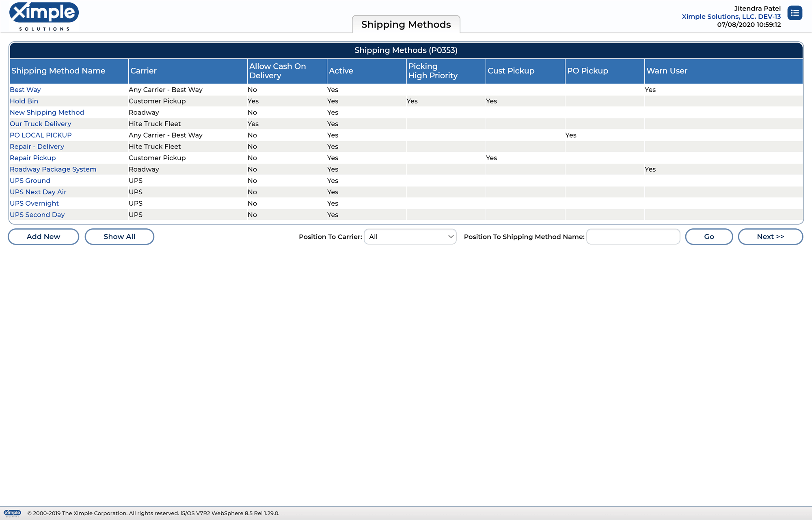
Task: Click Warn User column header
Action: [x=723, y=71]
